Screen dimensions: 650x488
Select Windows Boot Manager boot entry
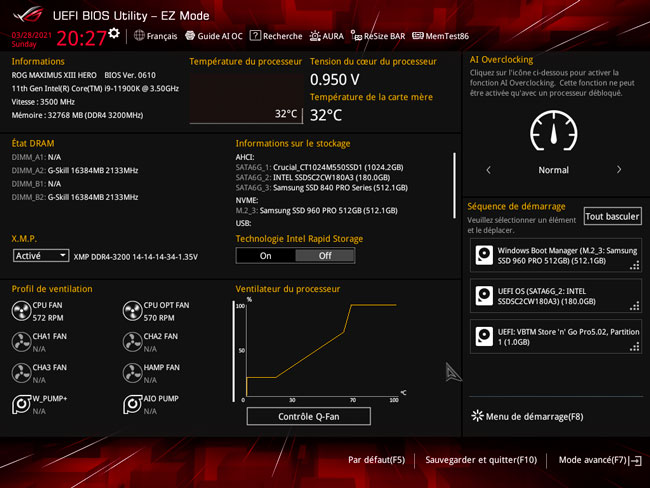(x=555, y=255)
